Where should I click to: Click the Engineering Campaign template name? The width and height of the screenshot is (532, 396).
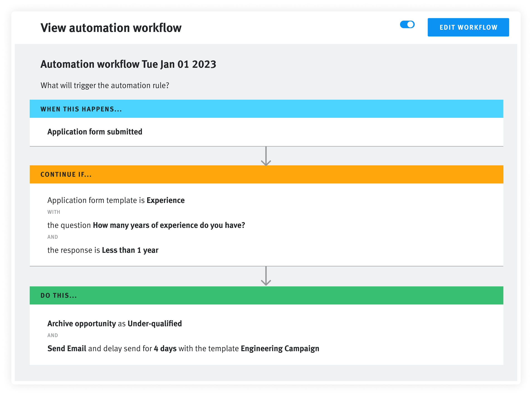(x=280, y=348)
